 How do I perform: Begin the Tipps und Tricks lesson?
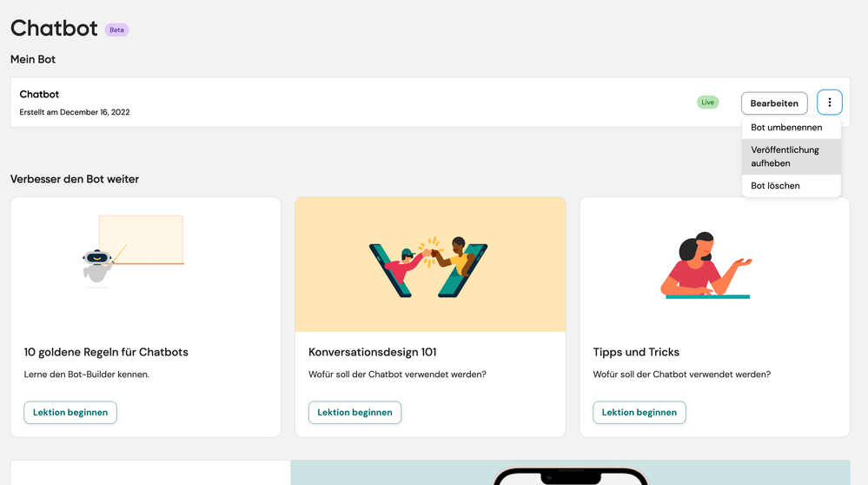pos(639,413)
